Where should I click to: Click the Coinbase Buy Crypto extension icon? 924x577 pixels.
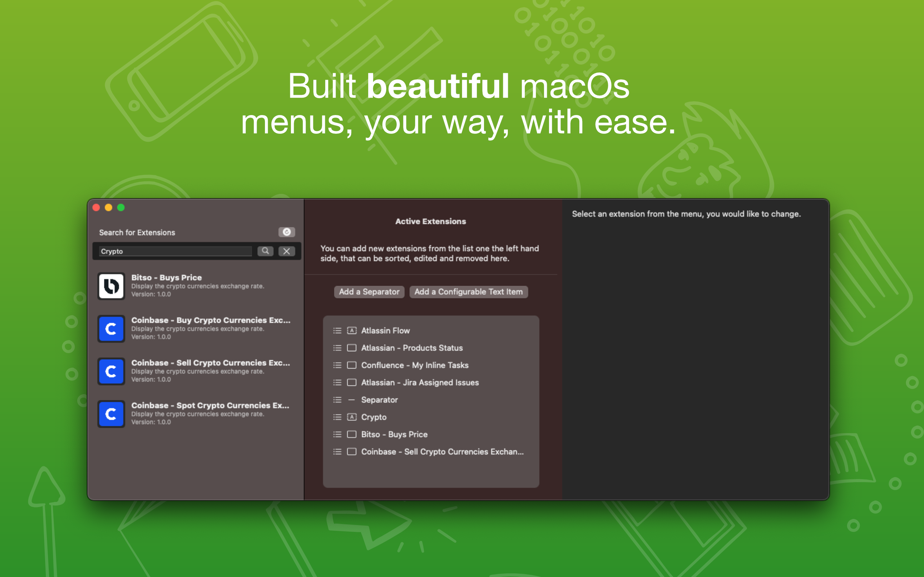(x=111, y=329)
